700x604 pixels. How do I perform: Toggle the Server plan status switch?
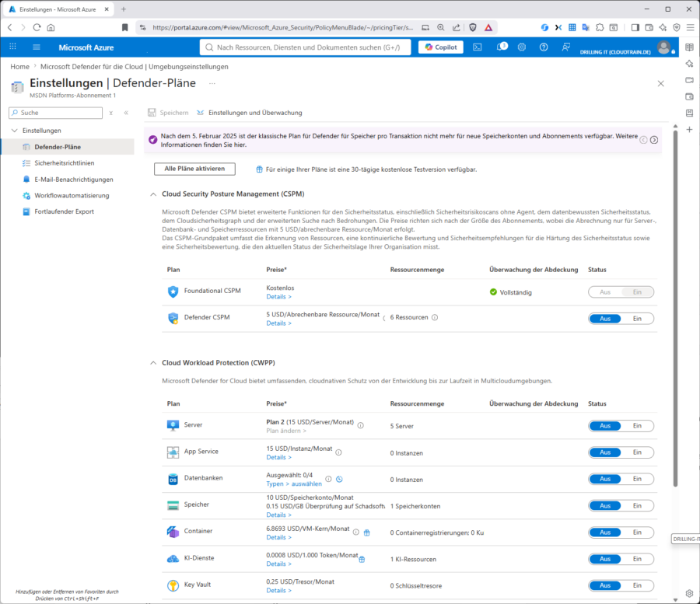pyautogui.click(x=621, y=426)
